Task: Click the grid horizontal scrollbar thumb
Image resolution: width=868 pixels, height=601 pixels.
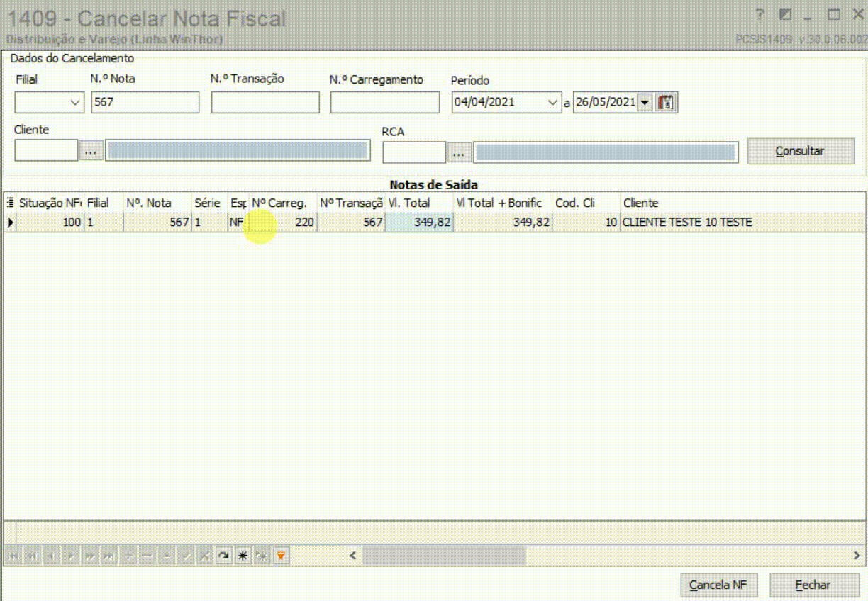Action: (x=444, y=556)
